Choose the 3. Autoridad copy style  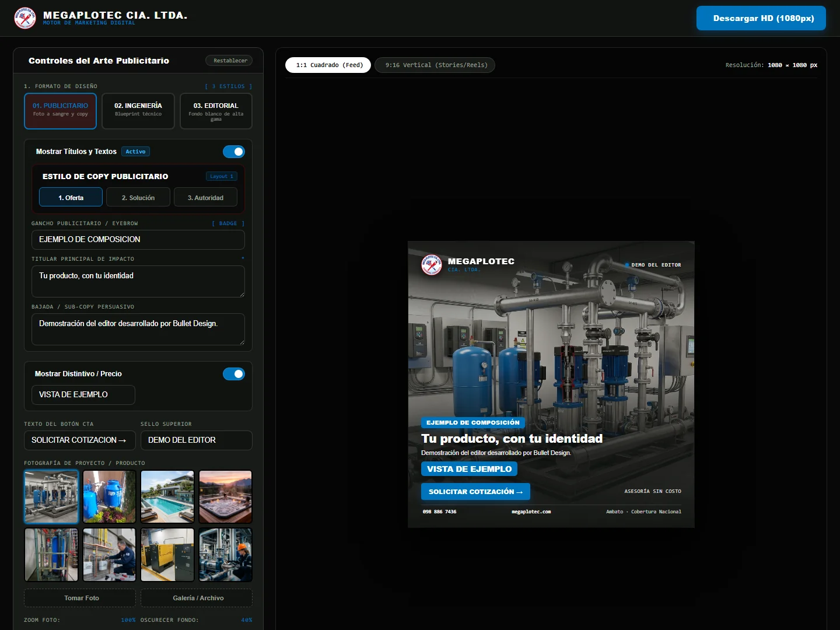coord(205,197)
